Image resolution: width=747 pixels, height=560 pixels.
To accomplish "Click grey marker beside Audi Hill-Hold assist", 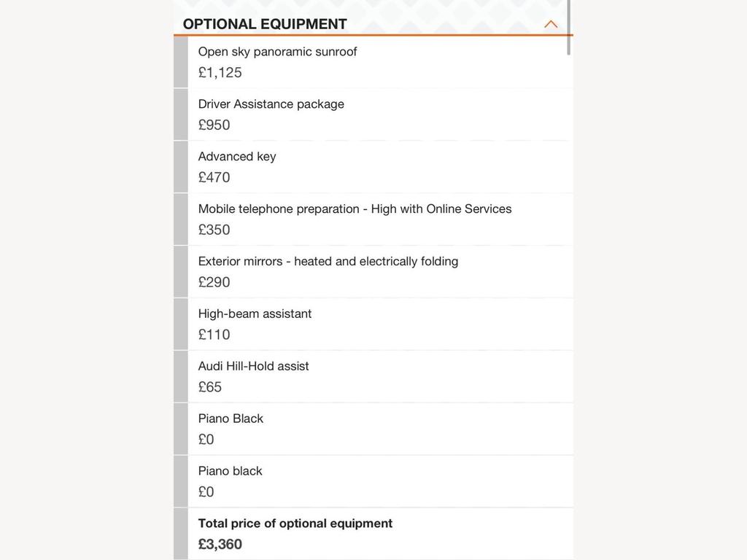I will (181, 376).
